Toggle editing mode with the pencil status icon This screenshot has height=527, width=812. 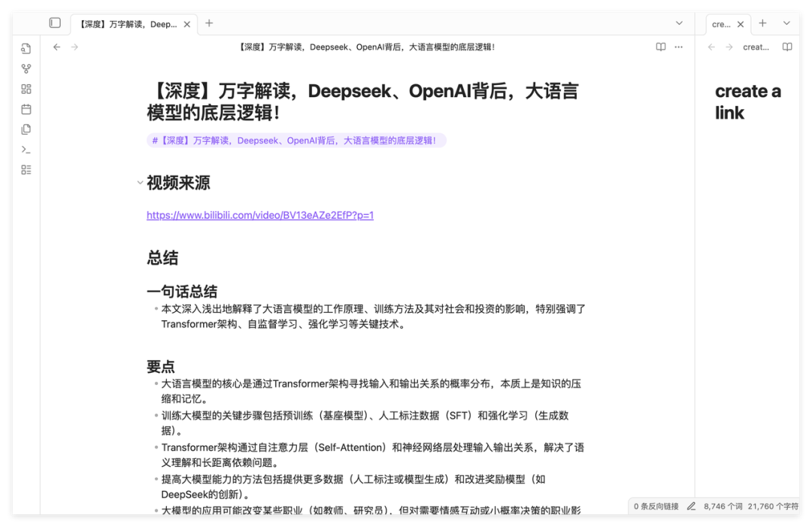click(692, 506)
